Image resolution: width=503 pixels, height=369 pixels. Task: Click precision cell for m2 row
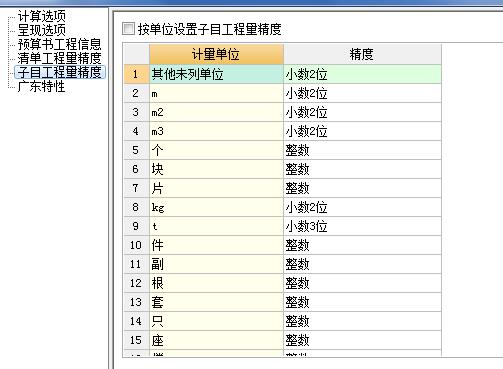[362, 112]
